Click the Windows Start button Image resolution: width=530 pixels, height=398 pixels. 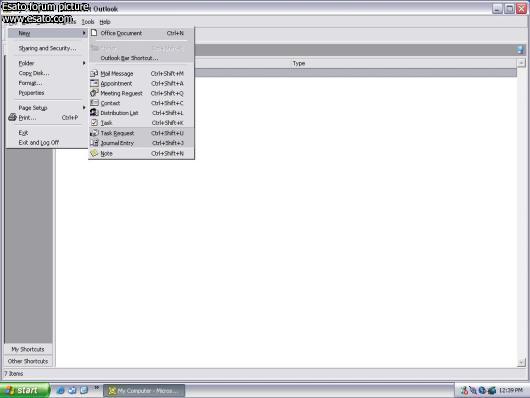25,390
